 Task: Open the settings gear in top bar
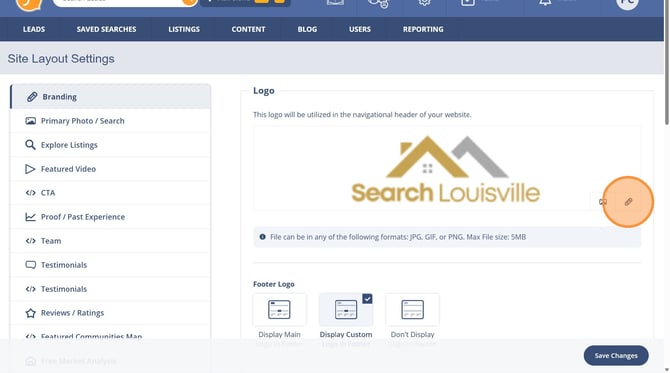click(424, 2)
